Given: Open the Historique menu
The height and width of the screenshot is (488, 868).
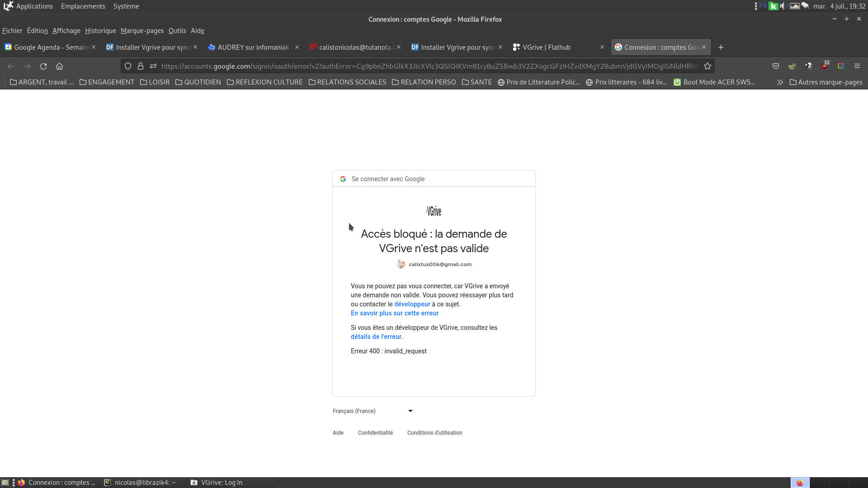Looking at the screenshot, I should (x=100, y=31).
